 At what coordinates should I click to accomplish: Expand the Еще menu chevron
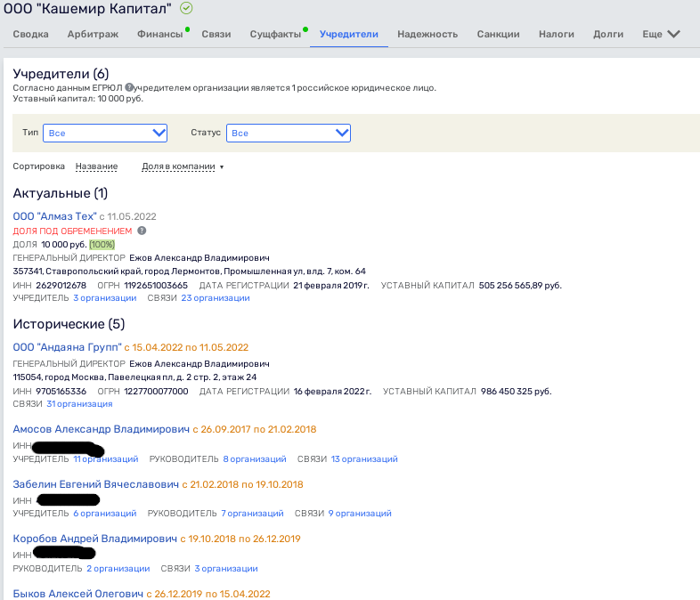[x=673, y=34]
